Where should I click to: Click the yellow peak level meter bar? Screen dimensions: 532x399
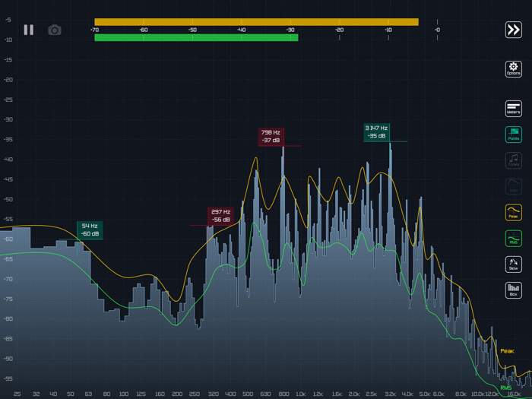click(x=256, y=22)
